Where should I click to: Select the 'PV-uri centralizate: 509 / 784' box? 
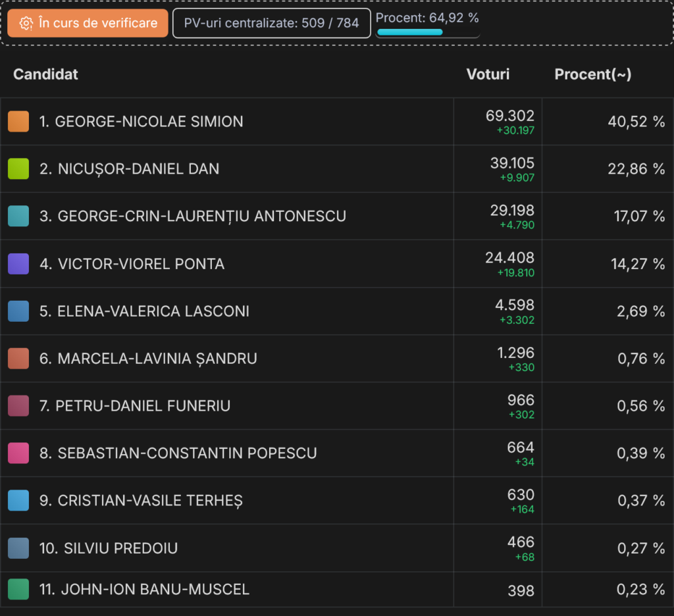coord(272,23)
